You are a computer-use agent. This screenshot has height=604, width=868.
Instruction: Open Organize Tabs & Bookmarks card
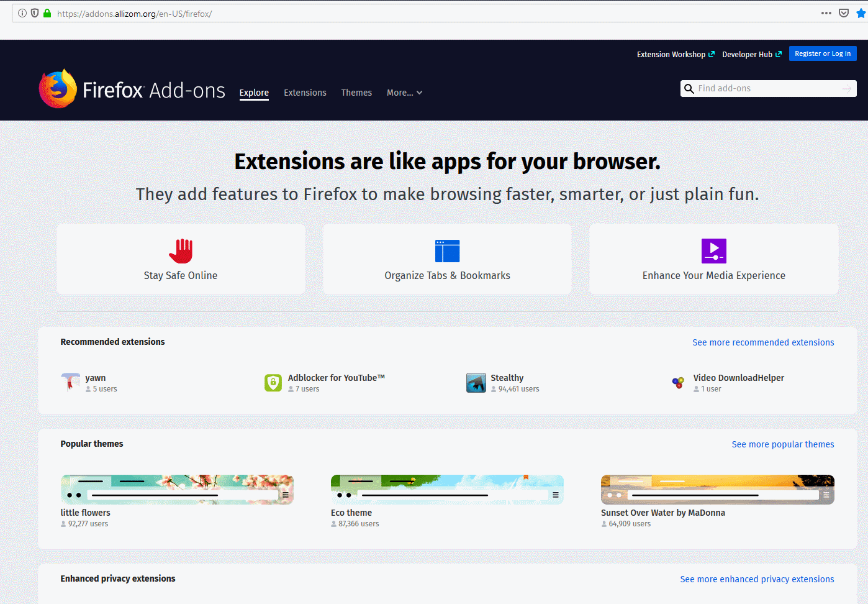click(447, 259)
